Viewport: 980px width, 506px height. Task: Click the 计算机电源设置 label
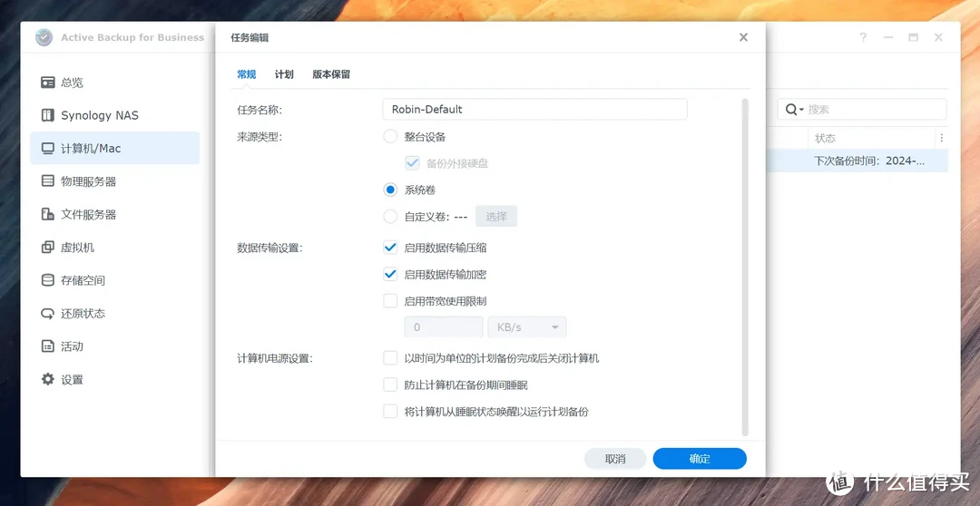coord(274,358)
